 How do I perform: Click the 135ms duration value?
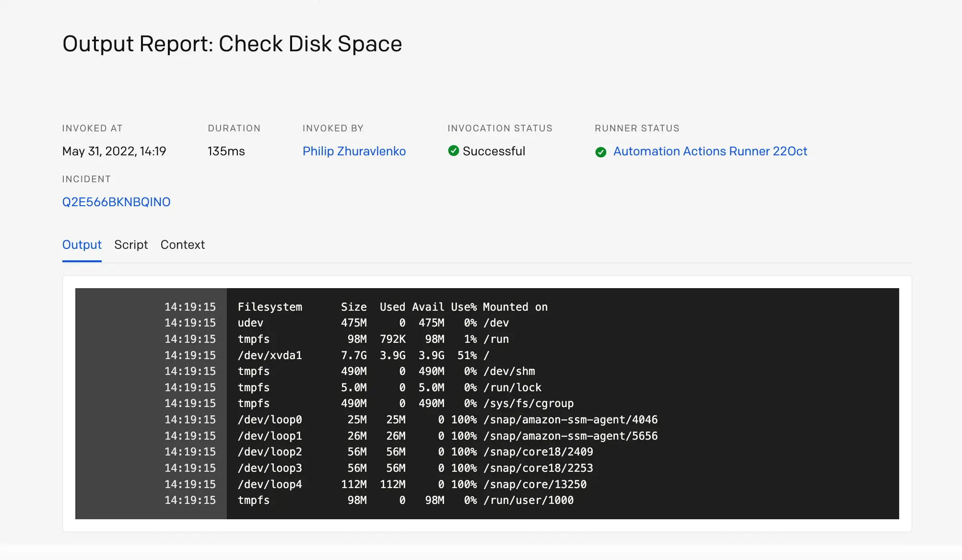coord(226,152)
